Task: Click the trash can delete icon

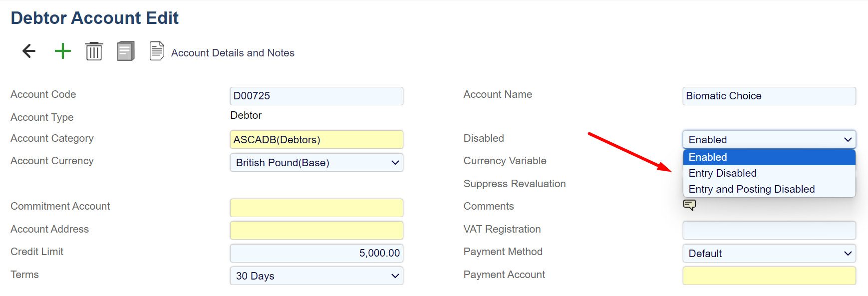Action: click(94, 51)
